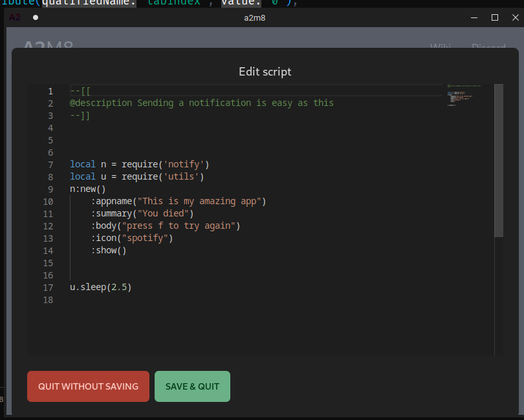Click the Quit Without Saving button

tap(88, 386)
